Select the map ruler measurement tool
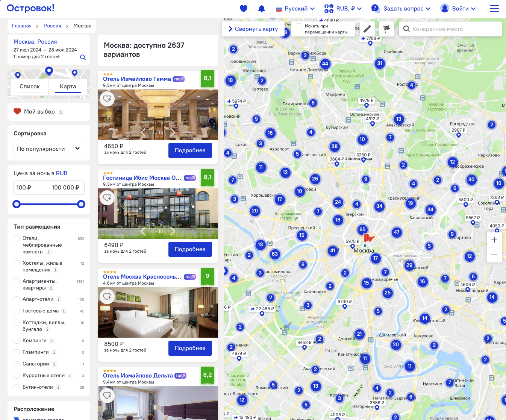The height and width of the screenshot is (420, 506). click(x=367, y=29)
